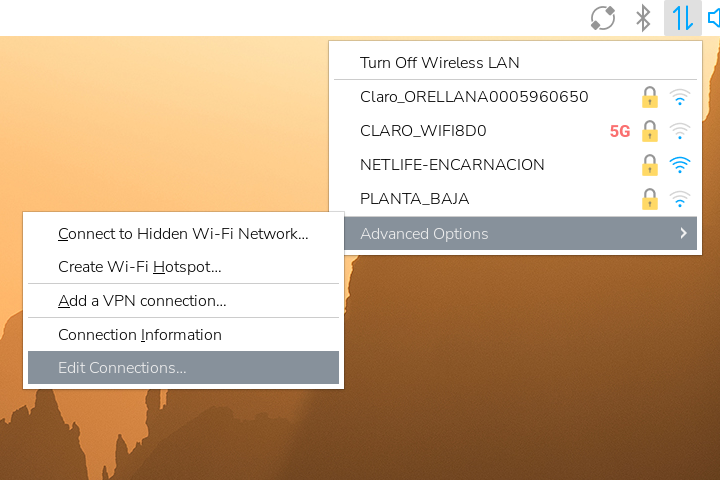This screenshot has height=480, width=720.
Task: Click lock icon for PLANTA_BAJA
Action: pyautogui.click(x=650, y=199)
